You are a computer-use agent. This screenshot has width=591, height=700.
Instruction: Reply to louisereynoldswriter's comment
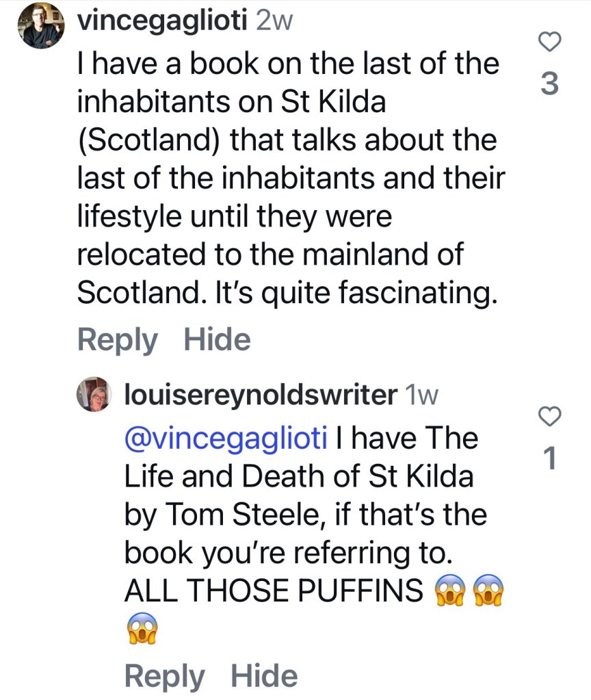coord(164,676)
